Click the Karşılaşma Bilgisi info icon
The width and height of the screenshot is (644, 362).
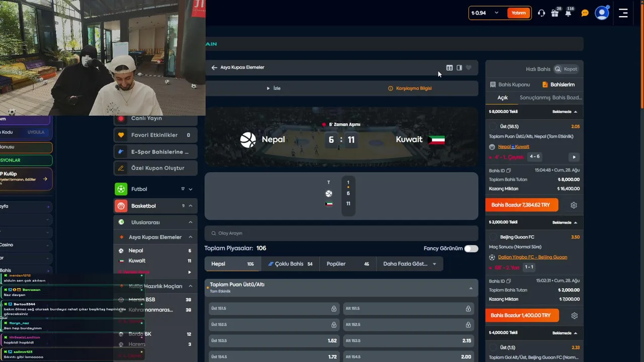390,88
